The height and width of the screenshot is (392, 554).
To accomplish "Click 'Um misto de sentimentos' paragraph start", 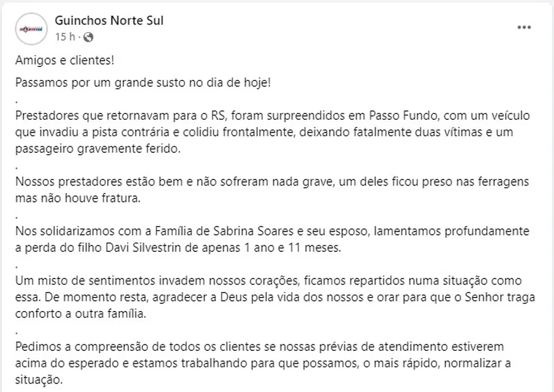I will [85, 281].
